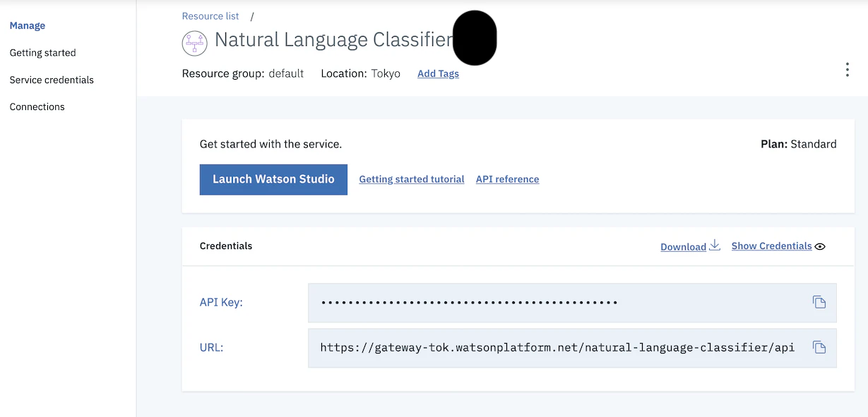Click the 'Plan: Standard' text
The width and height of the screenshot is (868, 417).
click(798, 144)
